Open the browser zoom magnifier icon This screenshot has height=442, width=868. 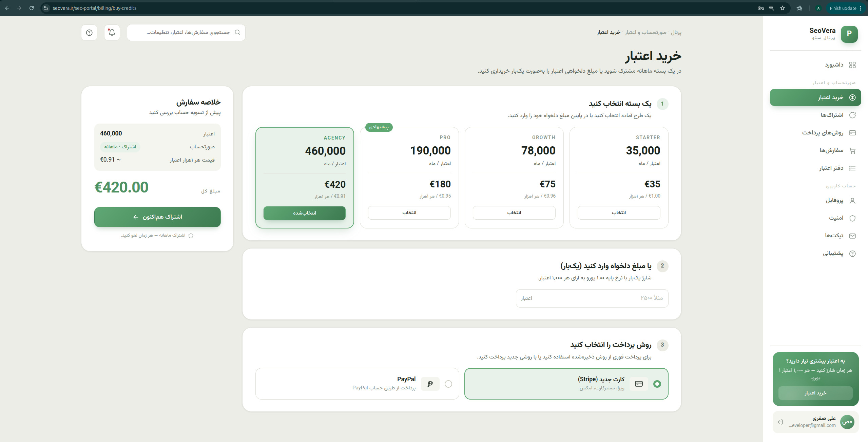tap(772, 8)
